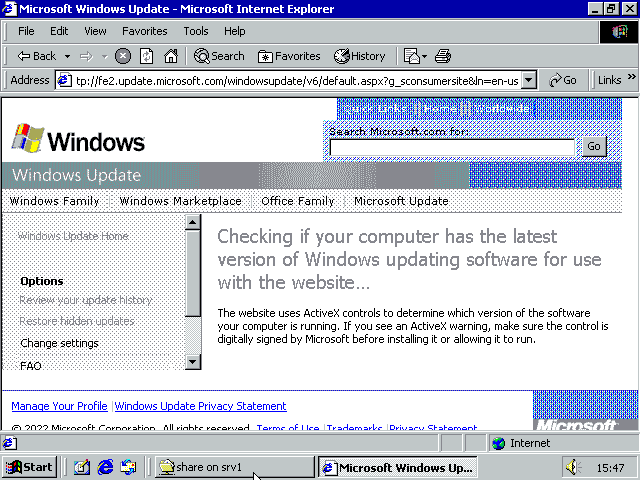Open the Trademarks link
The width and height of the screenshot is (640, 480).
[354, 428]
